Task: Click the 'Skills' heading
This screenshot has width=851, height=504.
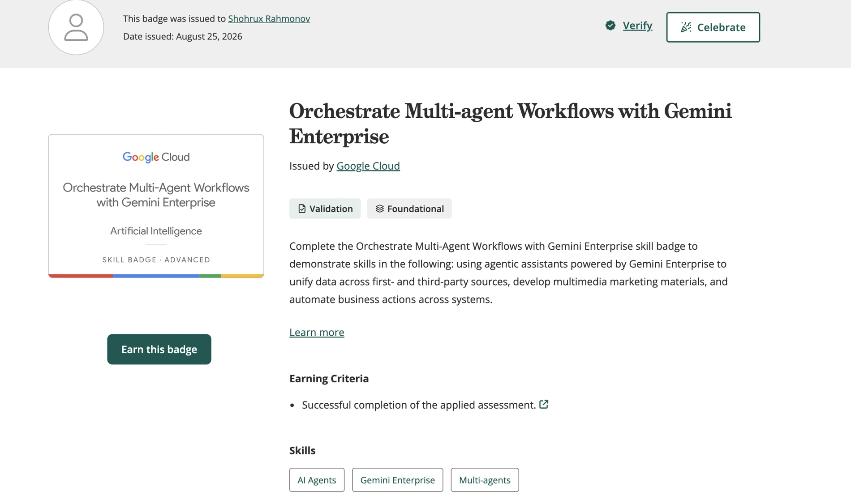Action: click(302, 450)
